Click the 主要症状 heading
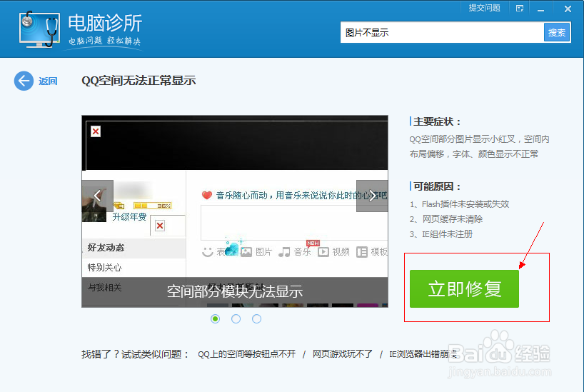 point(437,122)
